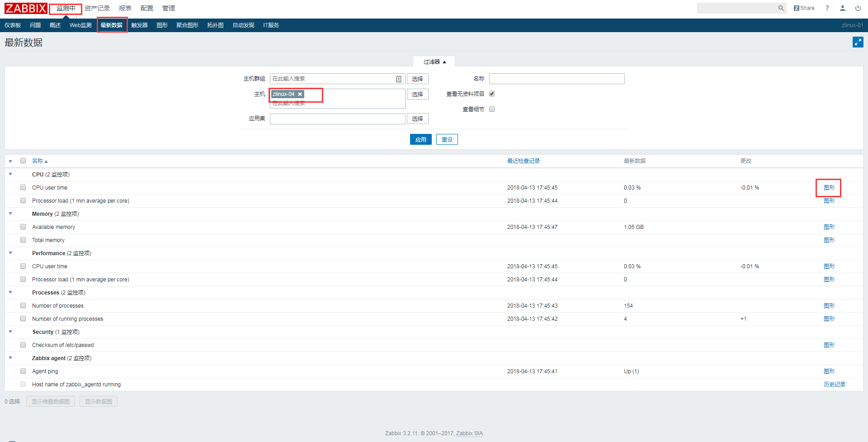This screenshot has width=868, height=442.
Task: Open 图形 link for Available memory
Action: pyautogui.click(x=829, y=227)
